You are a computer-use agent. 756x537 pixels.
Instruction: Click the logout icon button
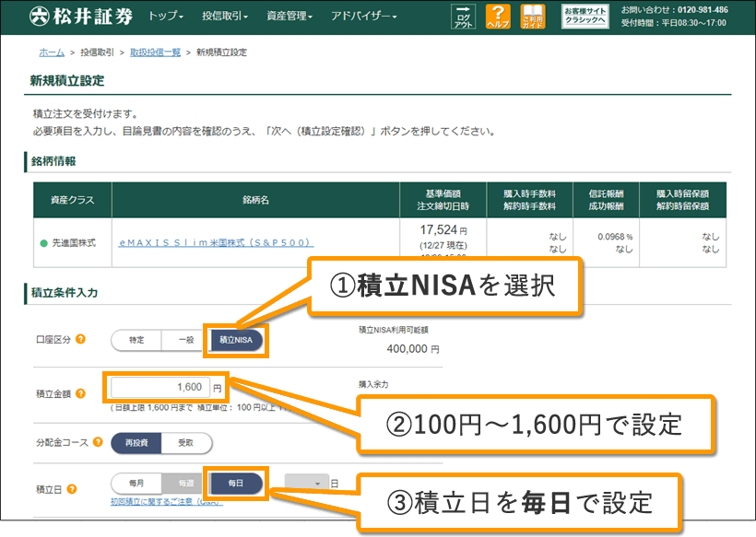click(463, 17)
